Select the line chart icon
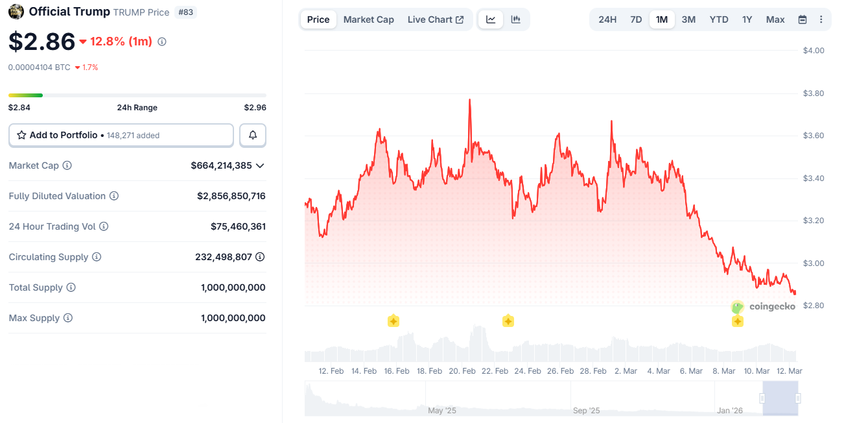Viewport: 868px width, 423px height. pyautogui.click(x=491, y=19)
